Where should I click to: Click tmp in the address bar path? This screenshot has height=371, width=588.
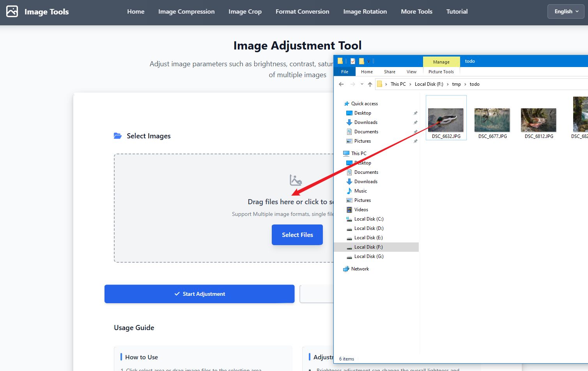[x=456, y=84]
